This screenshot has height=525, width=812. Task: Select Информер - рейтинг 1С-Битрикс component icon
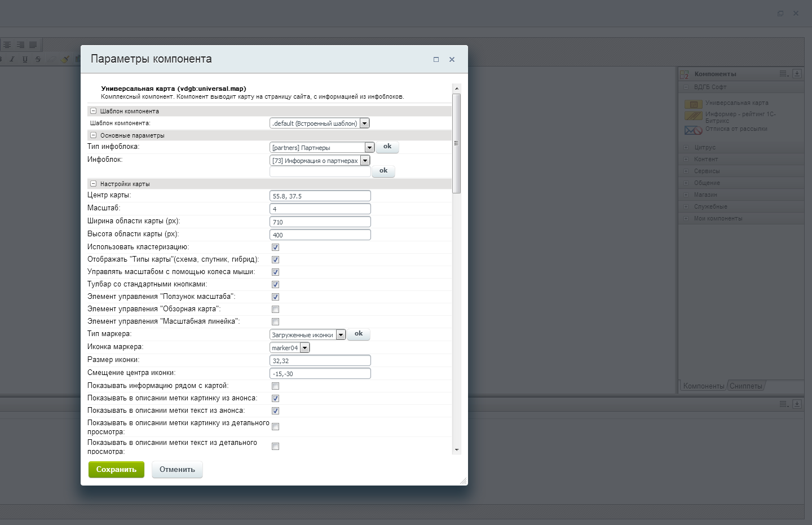pos(693,116)
